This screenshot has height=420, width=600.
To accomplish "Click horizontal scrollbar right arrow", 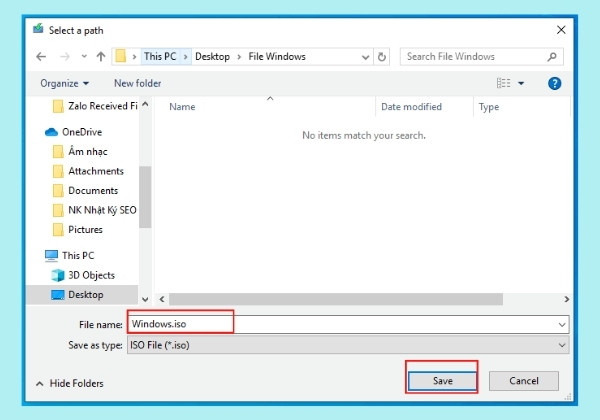I will (x=566, y=299).
